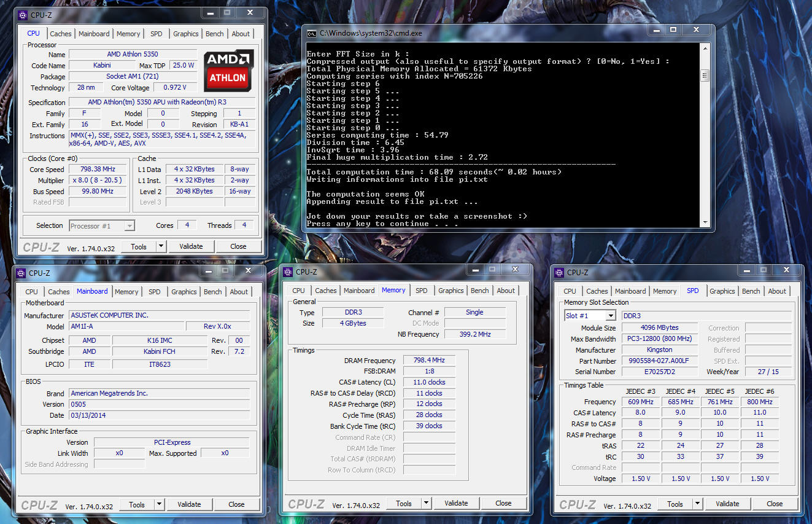Click Validate button in the CPU window
812x524 pixels.
[191, 246]
